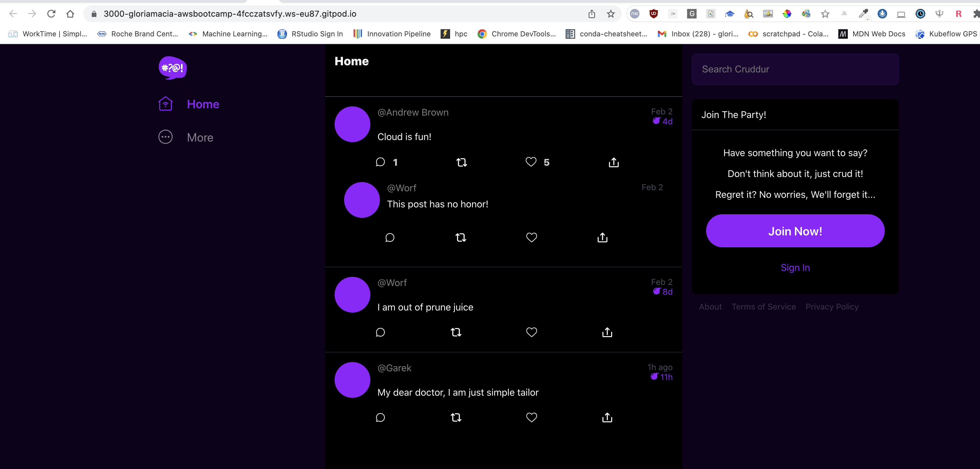Focus the Search Cruddur field
This screenshot has height=469, width=980.
pos(795,69)
